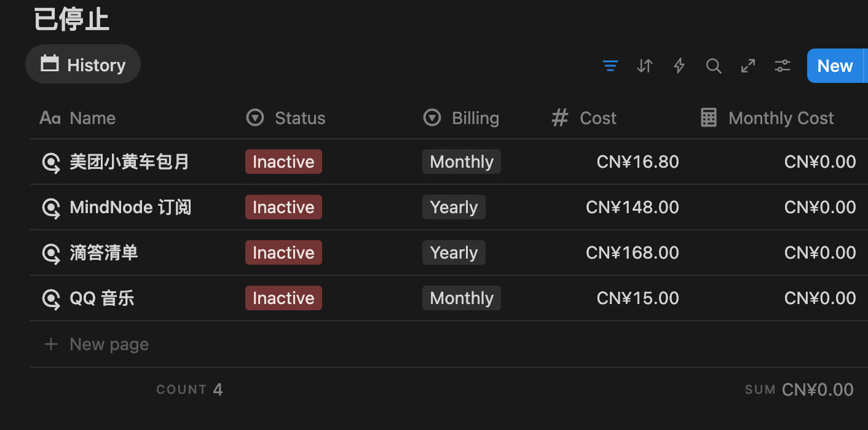Click Yearly billing tag of 滴答清单
Screen dimensions: 868x430
point(454,252)
